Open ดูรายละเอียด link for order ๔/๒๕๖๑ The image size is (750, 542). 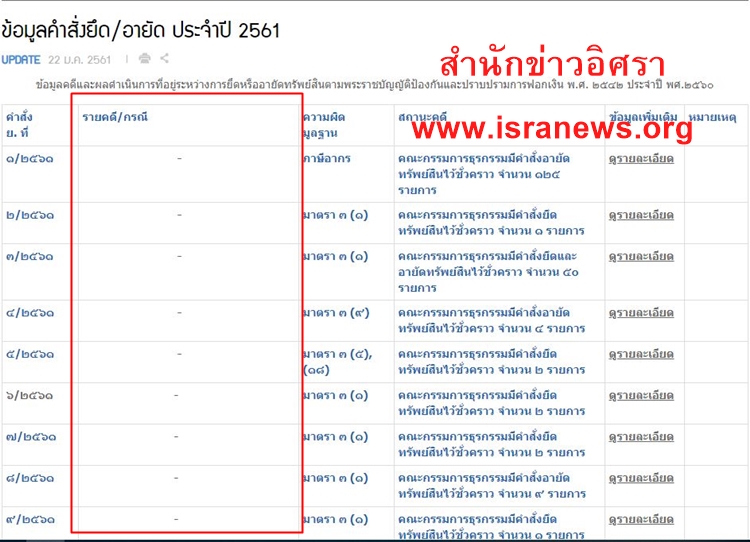641,313
